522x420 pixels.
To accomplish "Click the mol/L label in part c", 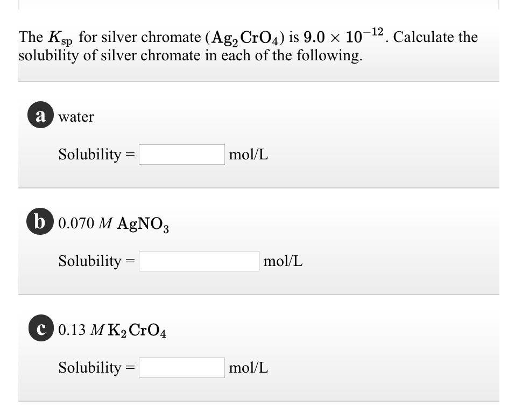I will tap(248, 368).
